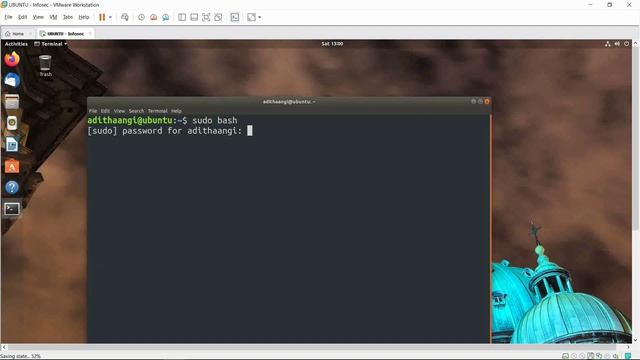
Task: Expand the stretch guest dropdown arrow
Action: click(x=260, y=17)
